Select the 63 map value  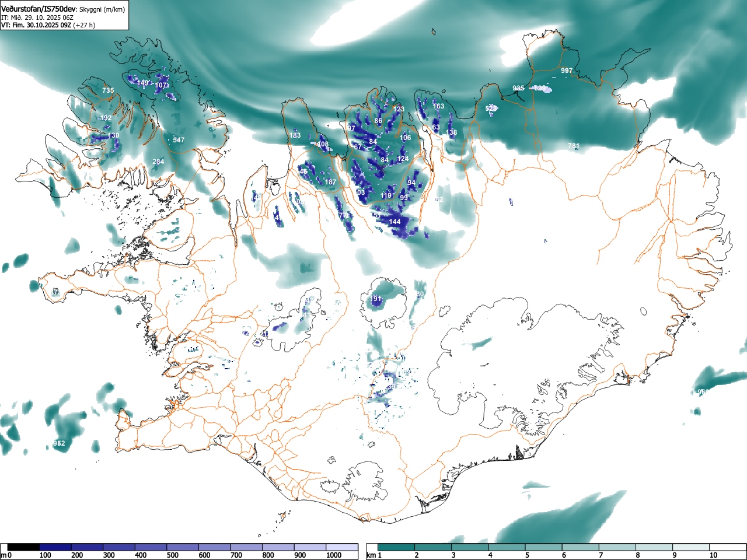tap(436, 127)
